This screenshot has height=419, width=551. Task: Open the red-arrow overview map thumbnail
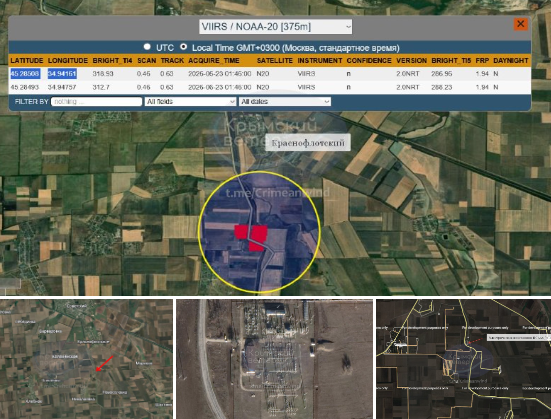[x=86, y=359]
